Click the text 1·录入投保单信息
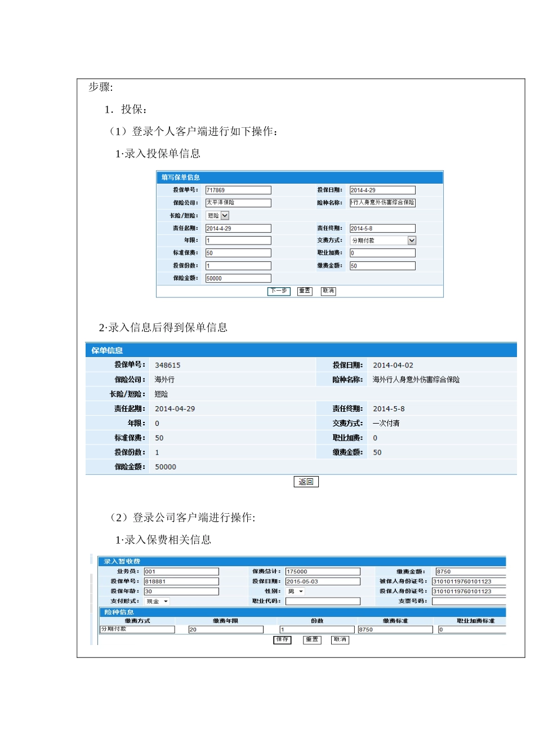 [158, 153]
